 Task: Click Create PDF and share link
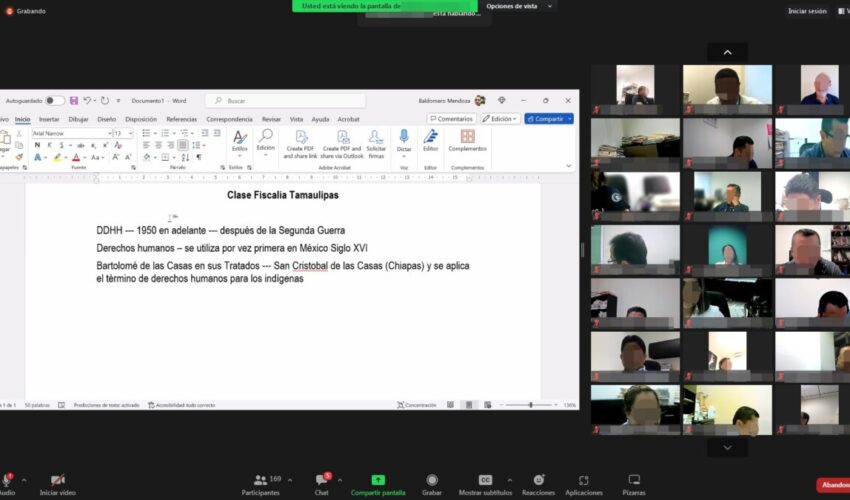(x=300, y=144)
